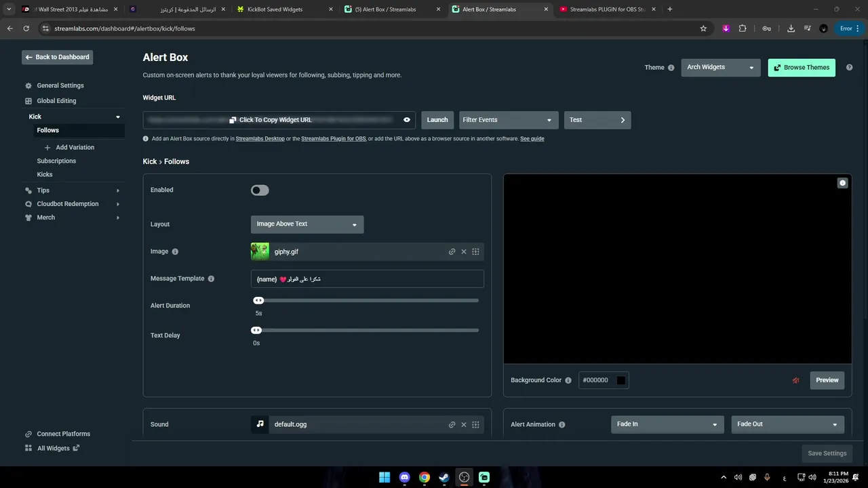
Task: Toggle the Enabled switch
Action: click(x=260, y=190)
